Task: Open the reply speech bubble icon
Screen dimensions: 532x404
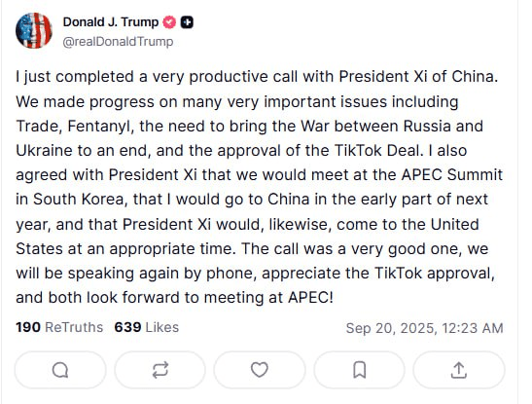Action: [x=60, y=370]
